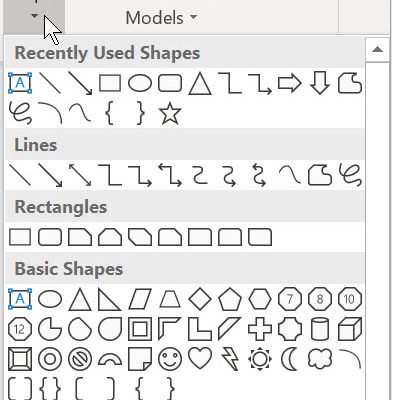Click the scroll up arrow of the shapes gallery
Image resolution: width=394 pixels, height=400 pixels.
pyautogui.click(x=377, y=50)
